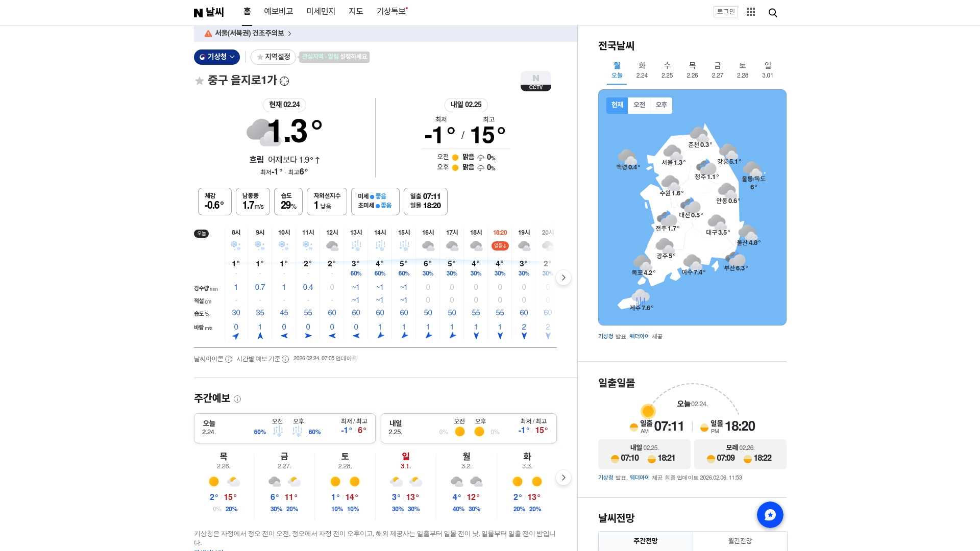The image size is (980, 551).
Task: Click the crosshair icon beside 중구 을지로1가
Action: [284, 82]
